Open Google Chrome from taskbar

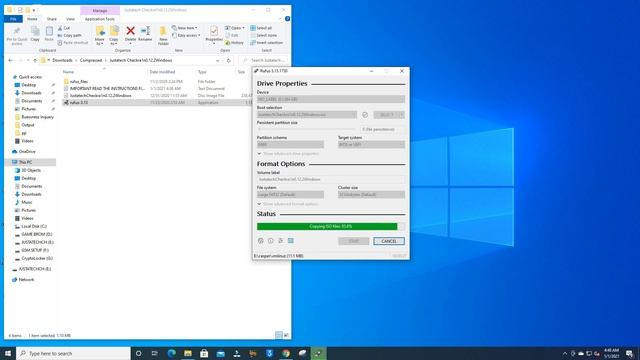(x=286, y=353)
